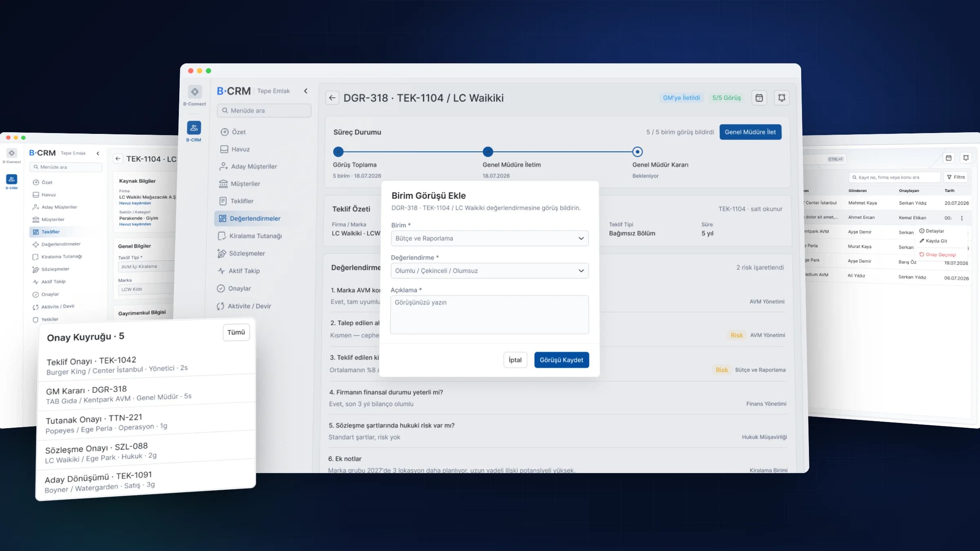This screenshot has width=980, height=551.
Task: Open the Birim dropdown showing Bütçe ve Raporlama
Action: 490,238
